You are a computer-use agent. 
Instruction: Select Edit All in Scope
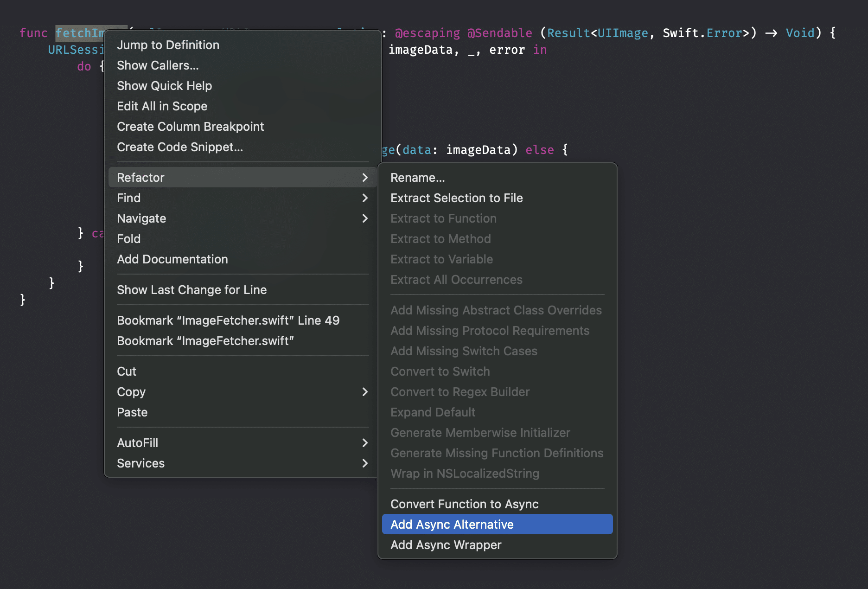tap(162, 106)
